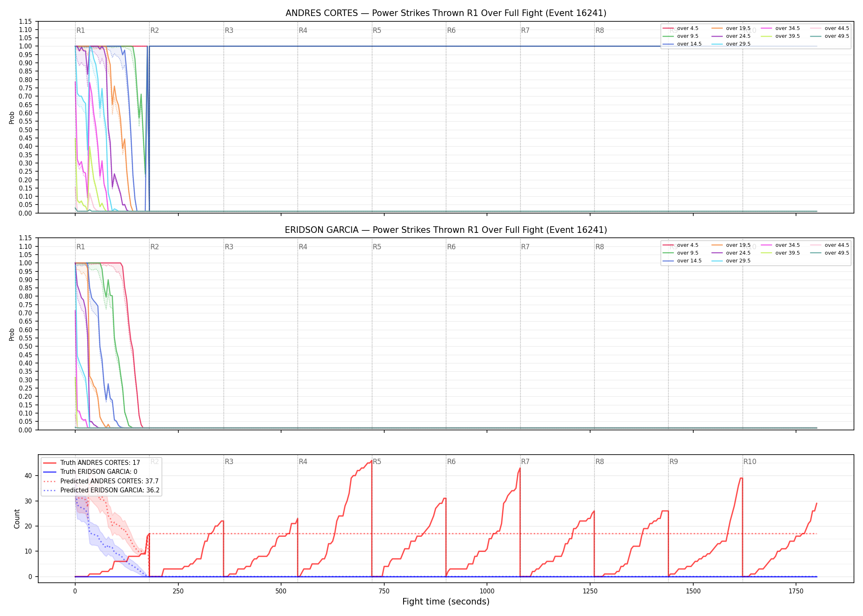The width and height of the screenshot is (863, 616).
Task: Click the 1000 tick on the fight time axis
Action: coord(487,591)
